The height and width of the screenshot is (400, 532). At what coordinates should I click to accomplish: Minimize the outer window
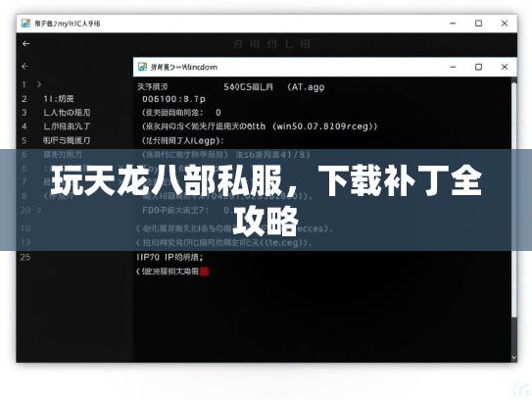point(453,24)
